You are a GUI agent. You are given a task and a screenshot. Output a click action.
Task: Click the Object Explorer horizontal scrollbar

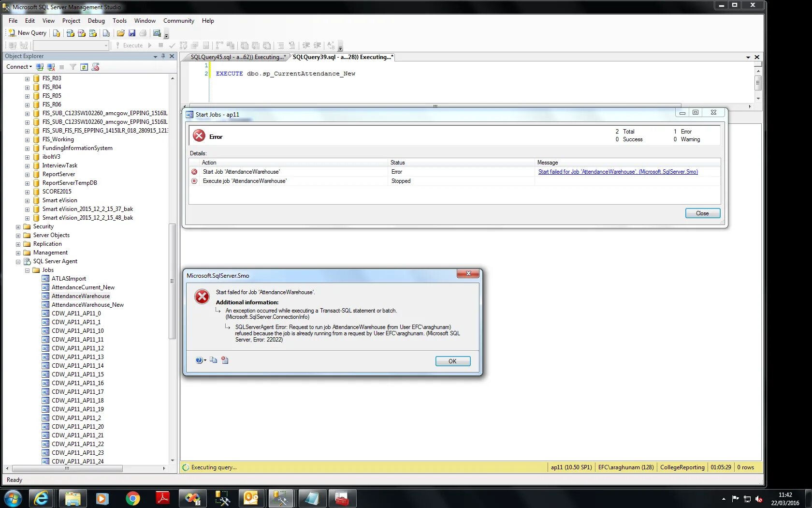pyautogui.click(x=67, y=468)
